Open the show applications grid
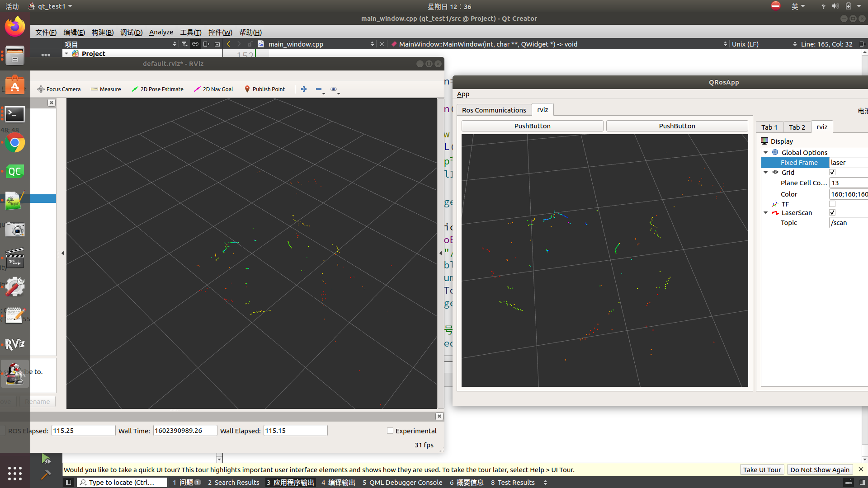 click(15, 473)
